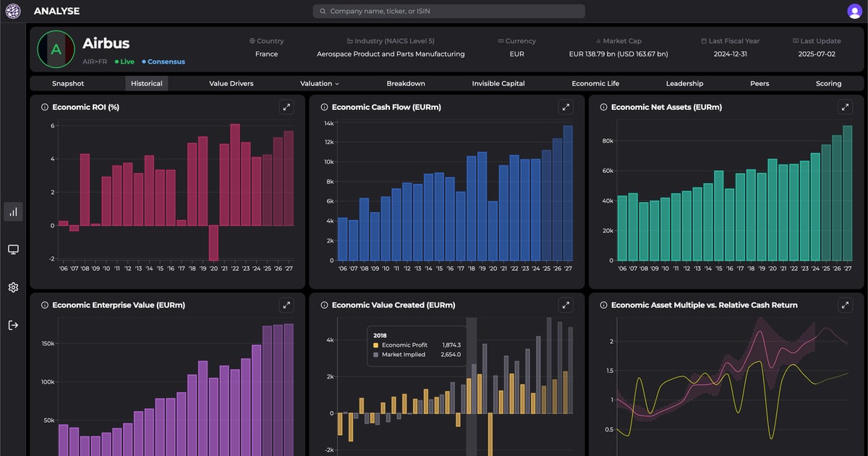Expand the Economic Cash Flow chart
Image resolution: width=868 pixels, height=456 pixels.
tap(566, 107)
